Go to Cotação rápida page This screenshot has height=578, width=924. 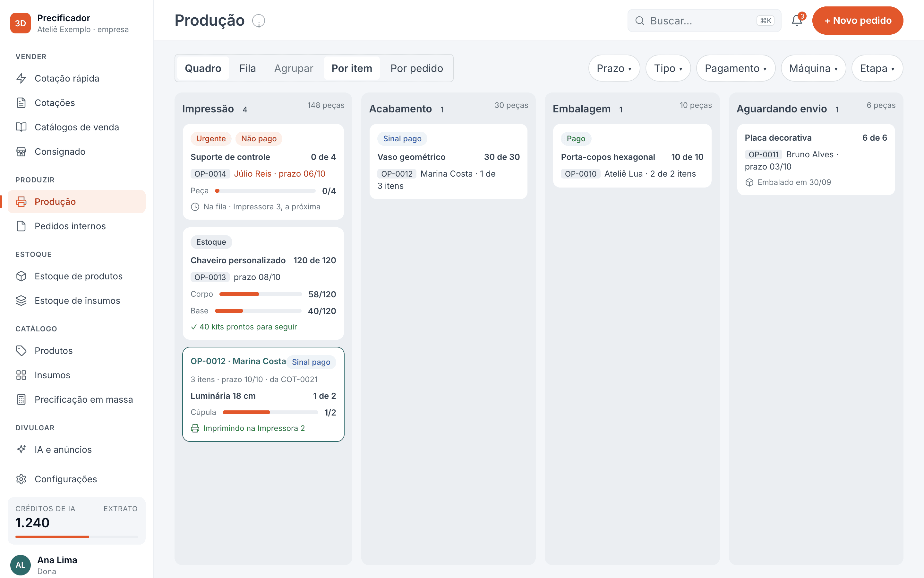(x=77, y=78)
